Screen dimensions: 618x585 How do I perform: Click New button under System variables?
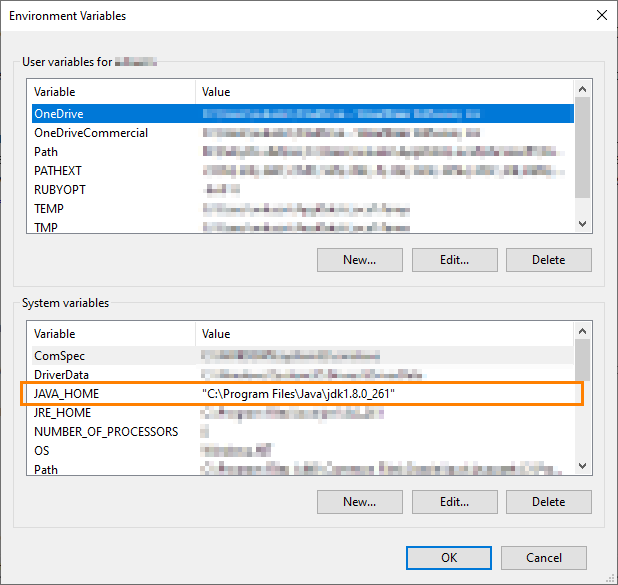(x=359, y=501)
